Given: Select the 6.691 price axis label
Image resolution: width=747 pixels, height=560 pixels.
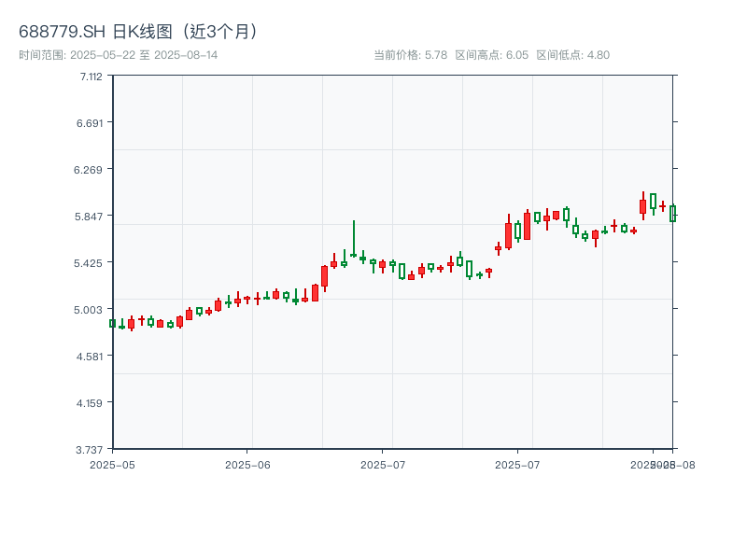Looking at the screenshot, I should (x=91, y=122).
